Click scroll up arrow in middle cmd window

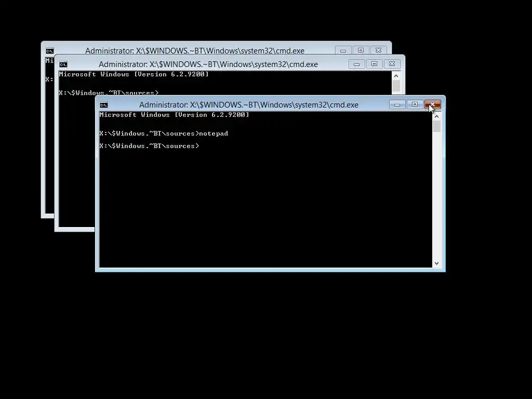click(x=396, y=76)
